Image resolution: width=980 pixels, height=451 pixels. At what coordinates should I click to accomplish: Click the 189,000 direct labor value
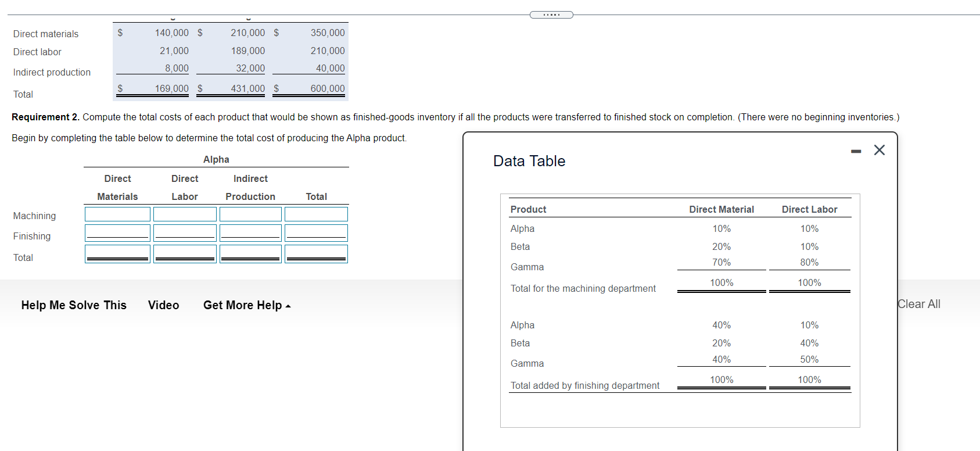(248, 51)
